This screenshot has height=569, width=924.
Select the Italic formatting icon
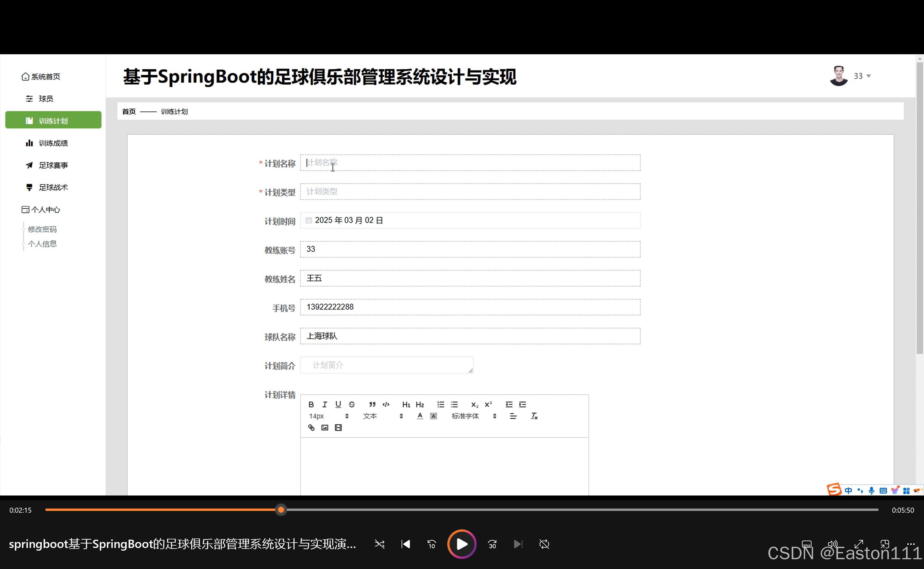click(324, 405)
